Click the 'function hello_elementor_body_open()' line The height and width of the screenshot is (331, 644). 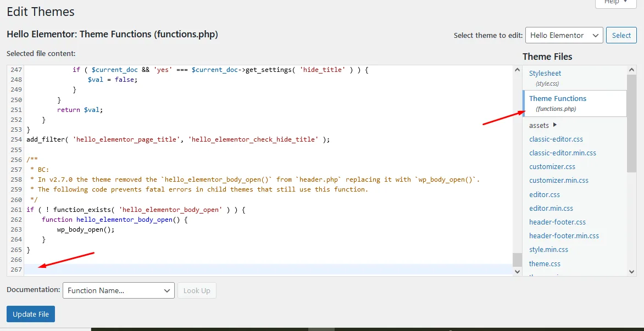pyautogui.click(x=115, y=220)
